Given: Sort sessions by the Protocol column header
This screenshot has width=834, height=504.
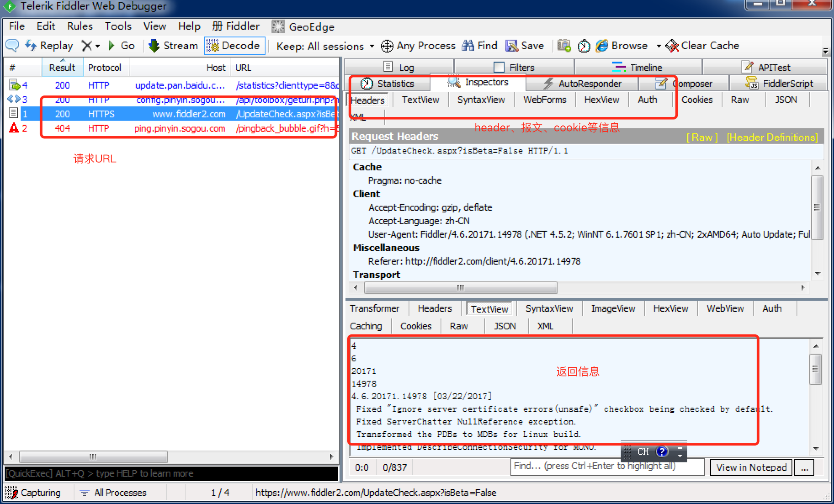Looking at the screenshot, I should coord(104,67).
